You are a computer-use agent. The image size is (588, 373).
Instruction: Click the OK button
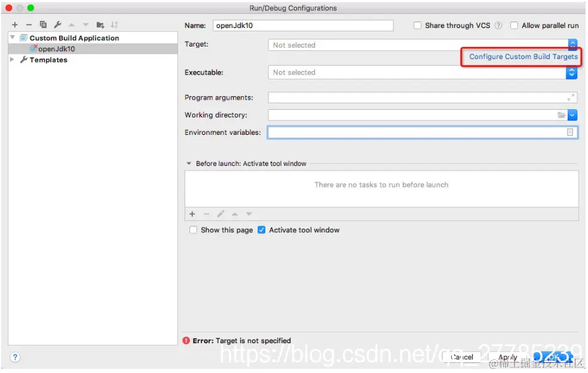coord(553,357)
